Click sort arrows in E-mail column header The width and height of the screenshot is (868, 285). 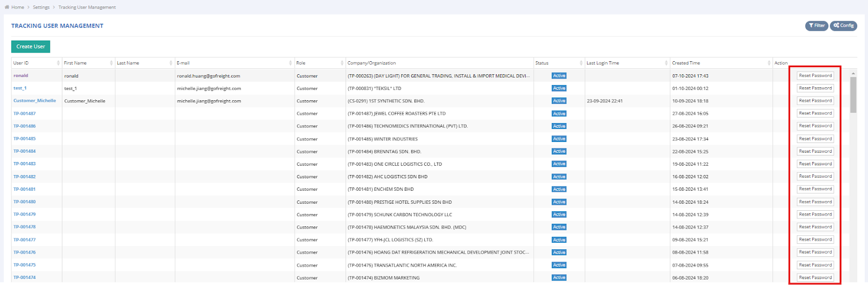coord(291,63)
